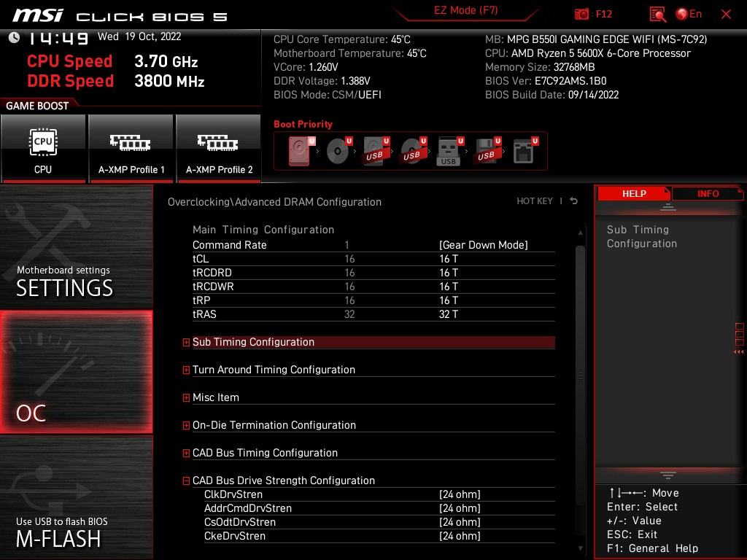The image size is (747, 560).
Task: Enable A-XMP Profile 1
Action: tap(131, 148)
